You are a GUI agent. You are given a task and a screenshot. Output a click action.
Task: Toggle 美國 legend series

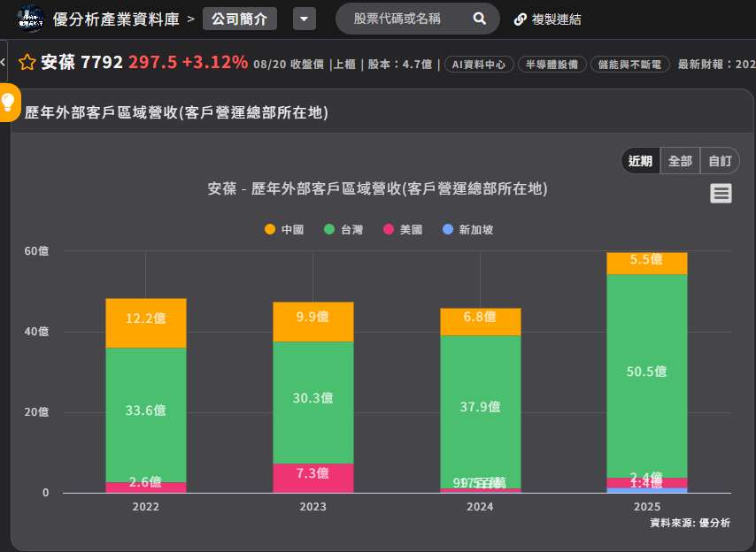403,230
